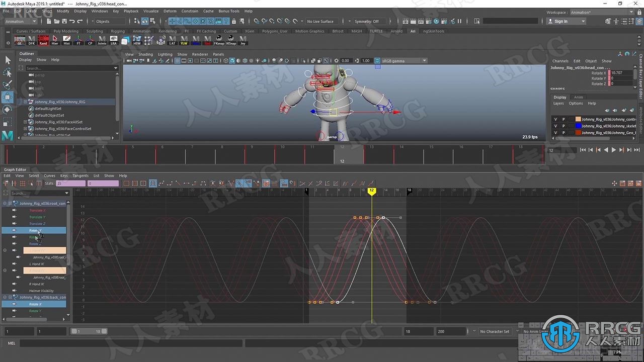Open the Curves menu in Graph Editor
644x362 pixels.
(x=49, y=176)
